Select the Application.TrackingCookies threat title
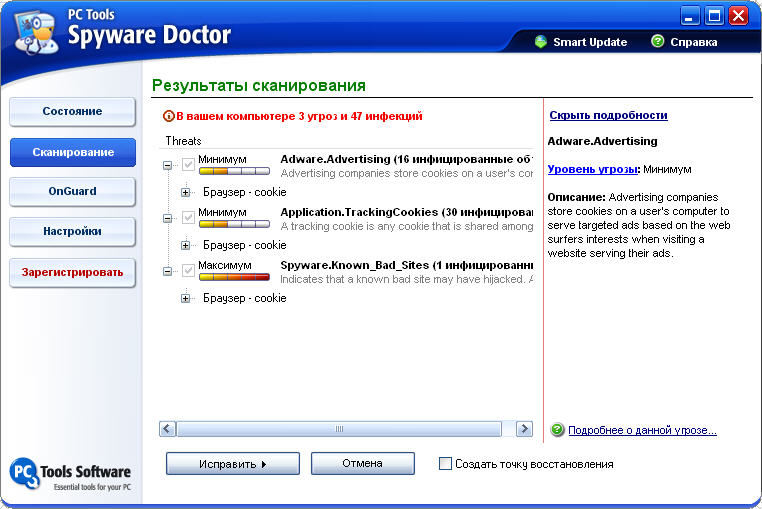 pos(406,212)
